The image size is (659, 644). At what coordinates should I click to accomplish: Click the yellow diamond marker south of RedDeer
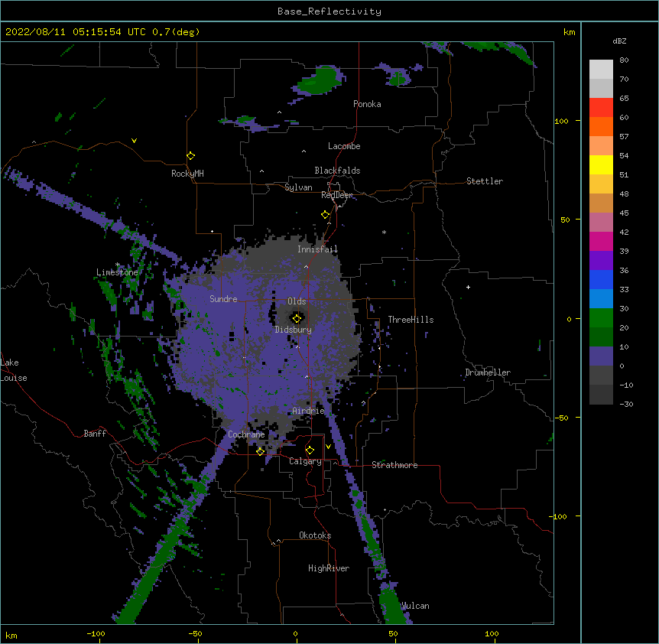[325, 215]
